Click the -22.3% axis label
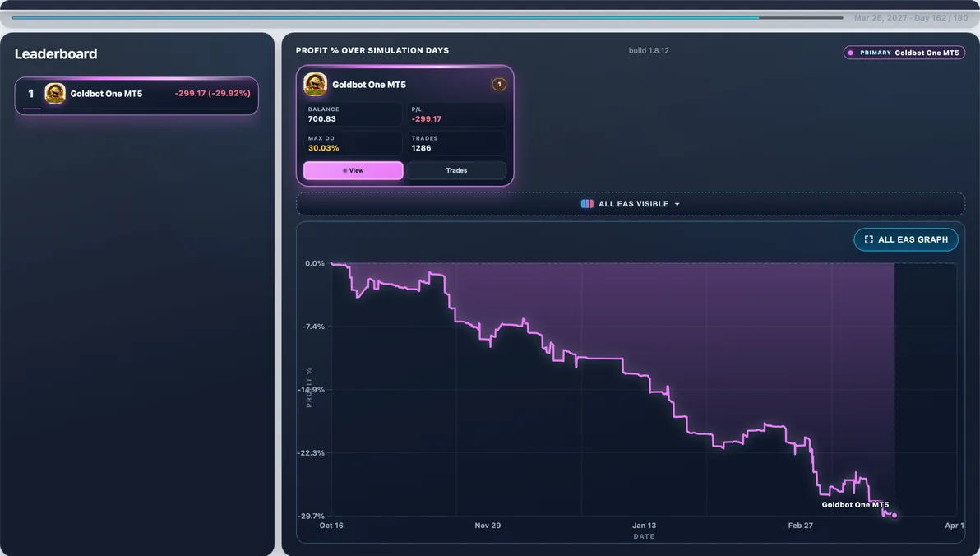Screen dimensions: 980x556 coord(312,453)
